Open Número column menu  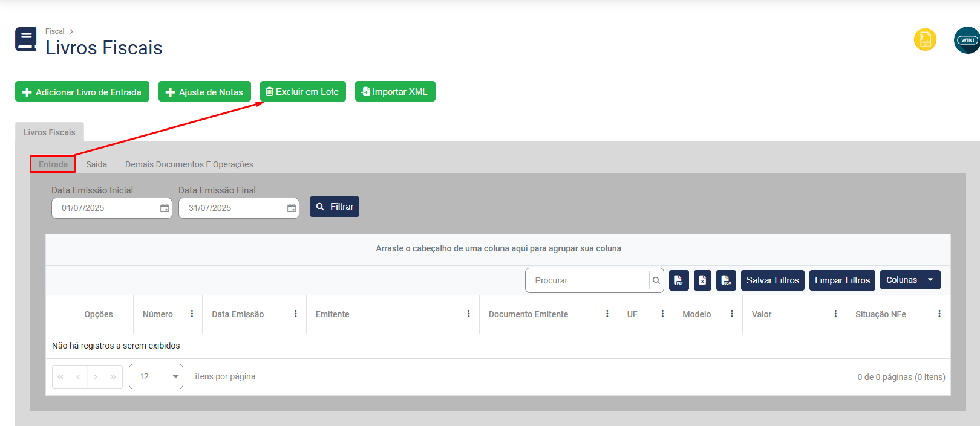[192, 314]
